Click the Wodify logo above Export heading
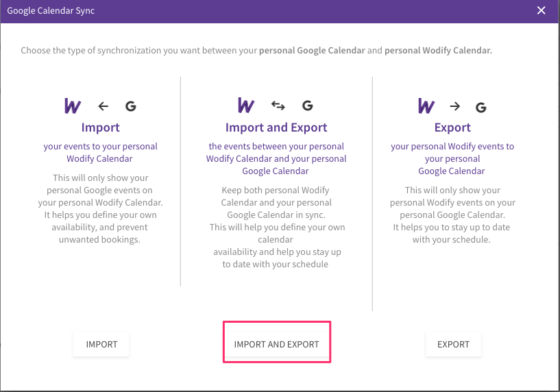Viewport: 560px width, 392px height. (x=426, y=106)
